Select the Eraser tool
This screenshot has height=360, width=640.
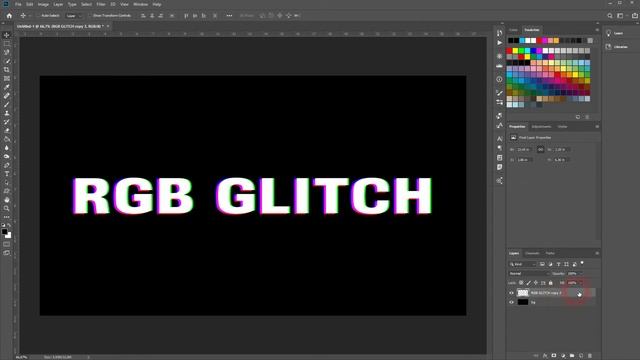(x=7, y=131)
